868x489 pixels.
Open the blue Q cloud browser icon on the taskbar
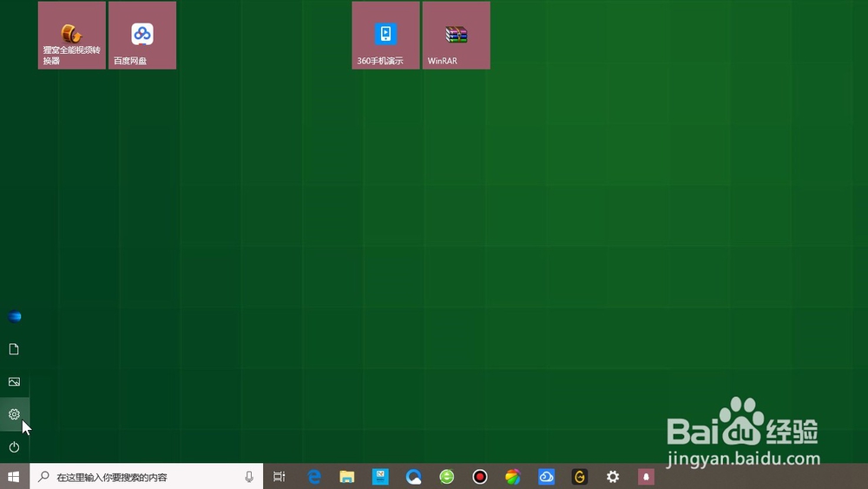413,476
